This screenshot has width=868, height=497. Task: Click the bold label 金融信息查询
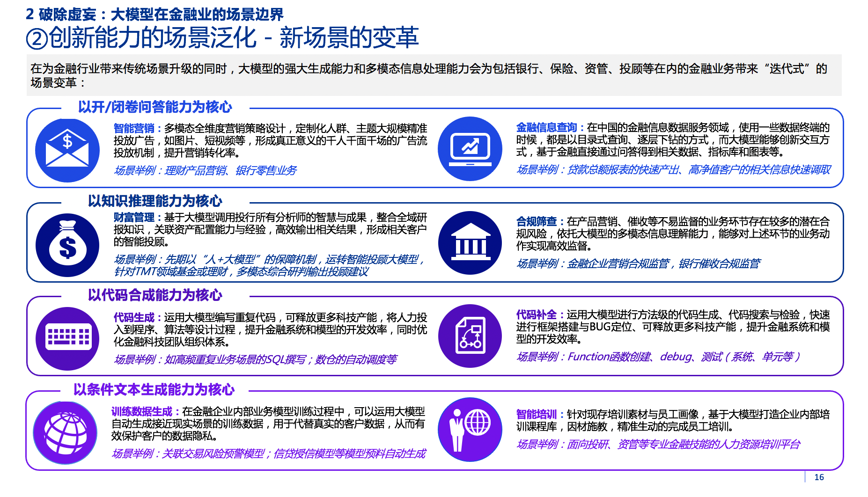click(x=546, y=127)
